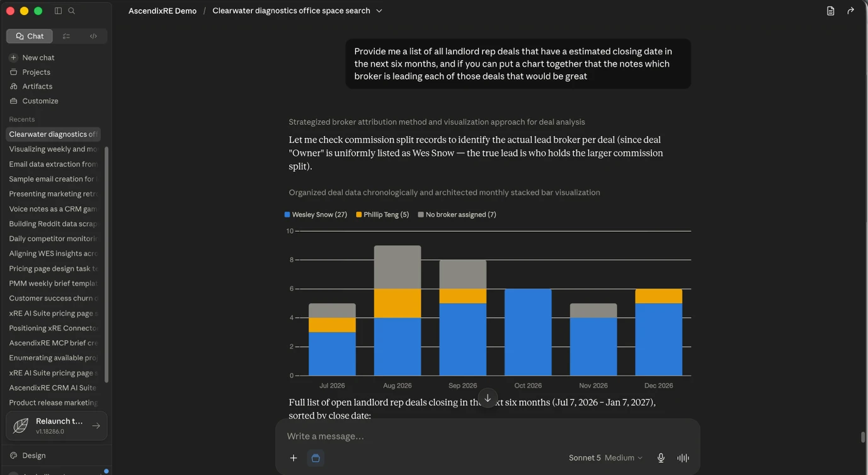868x475 pixels.
Task: Open recent chat AscendixRE MCP brief
Action: pos(53,343)
